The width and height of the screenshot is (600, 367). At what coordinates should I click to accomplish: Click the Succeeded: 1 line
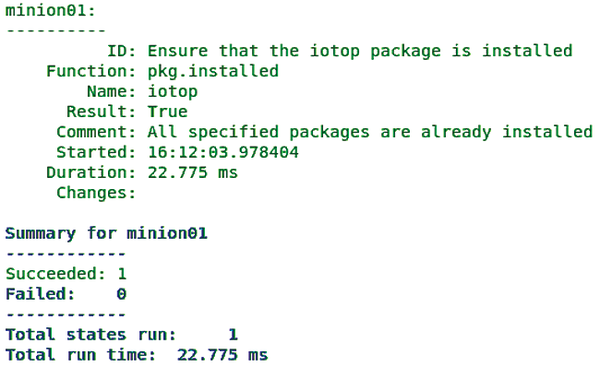pos(66,274)
